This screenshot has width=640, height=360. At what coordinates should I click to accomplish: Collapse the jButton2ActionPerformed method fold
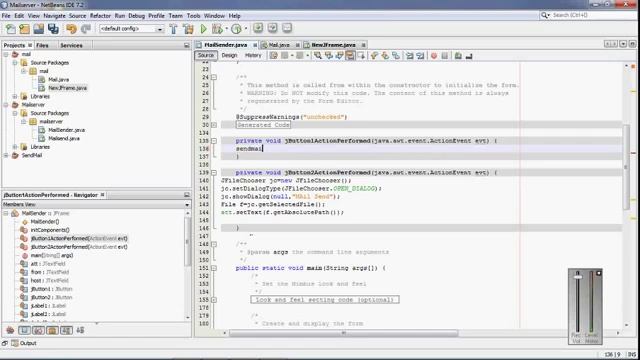point(214,173)
